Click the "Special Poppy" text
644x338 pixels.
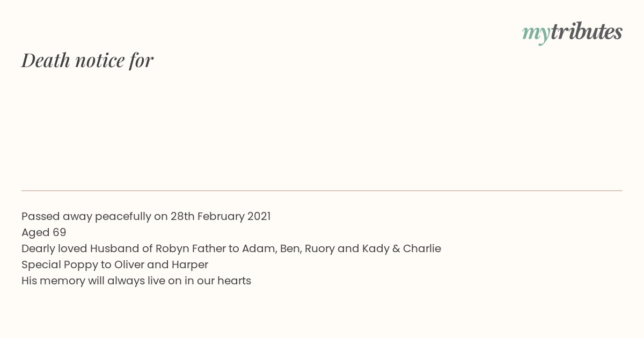(60, 265)
